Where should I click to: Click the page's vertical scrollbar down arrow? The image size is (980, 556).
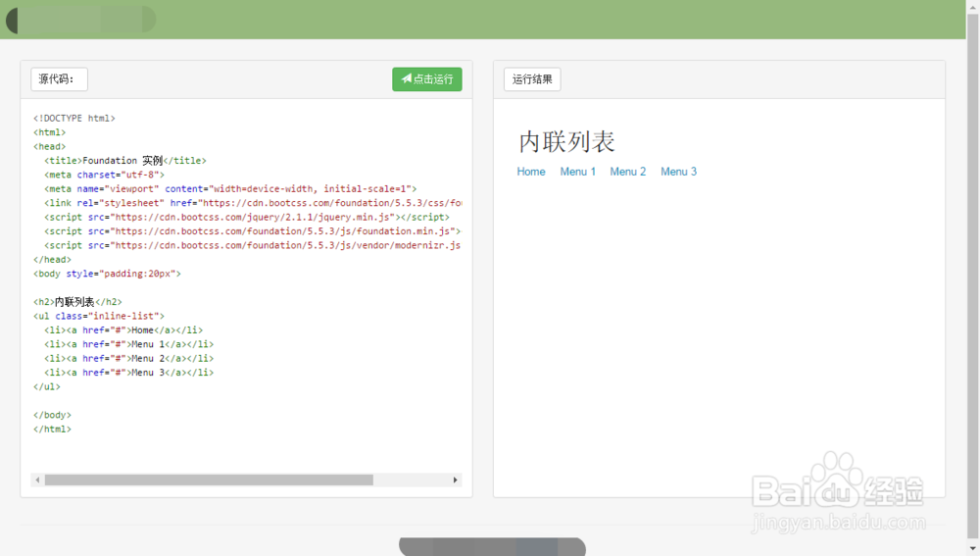pos(972,549)
